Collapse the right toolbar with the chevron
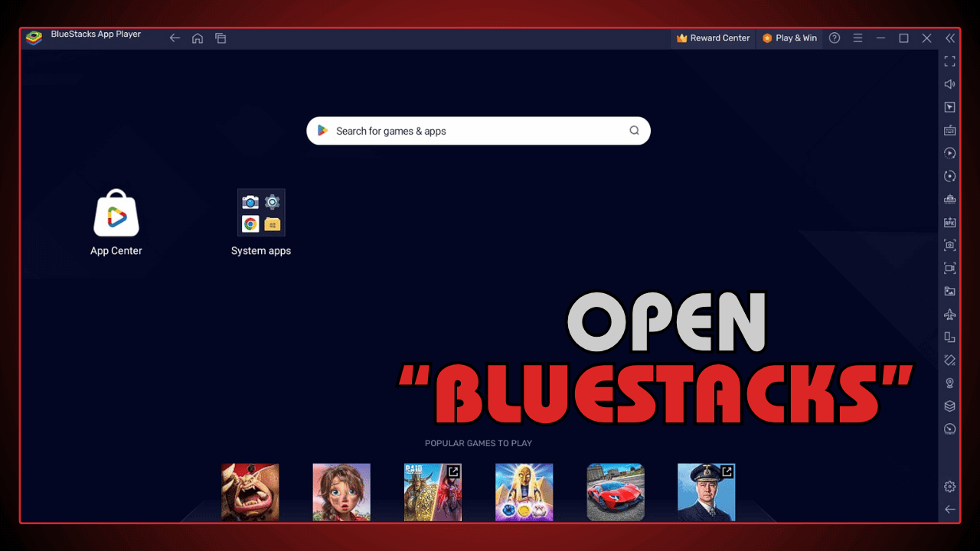 950,37
